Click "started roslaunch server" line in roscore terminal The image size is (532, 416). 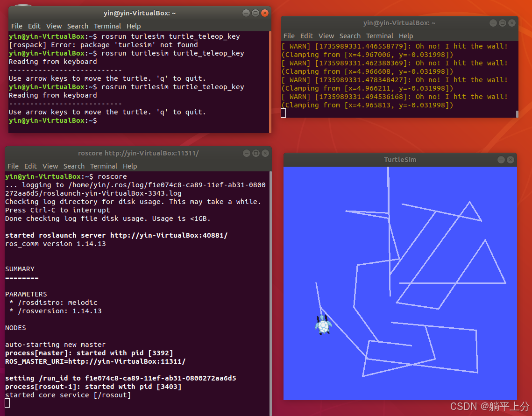click(116, 235)
